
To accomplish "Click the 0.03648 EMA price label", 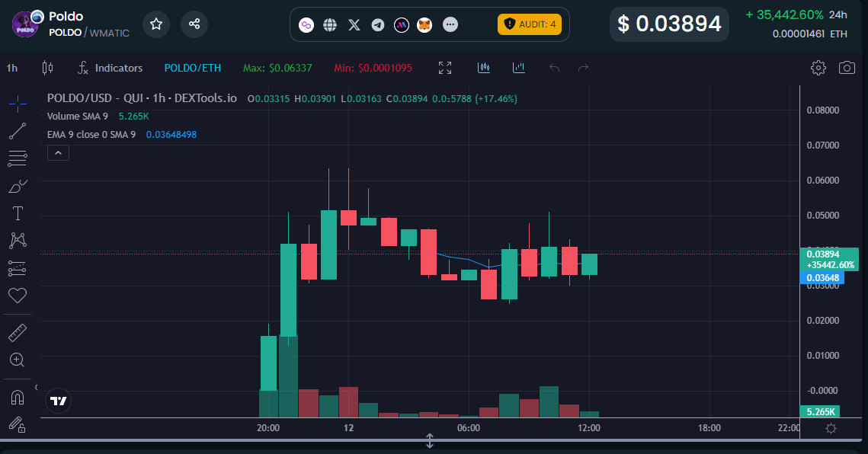I will click(822, 278).
